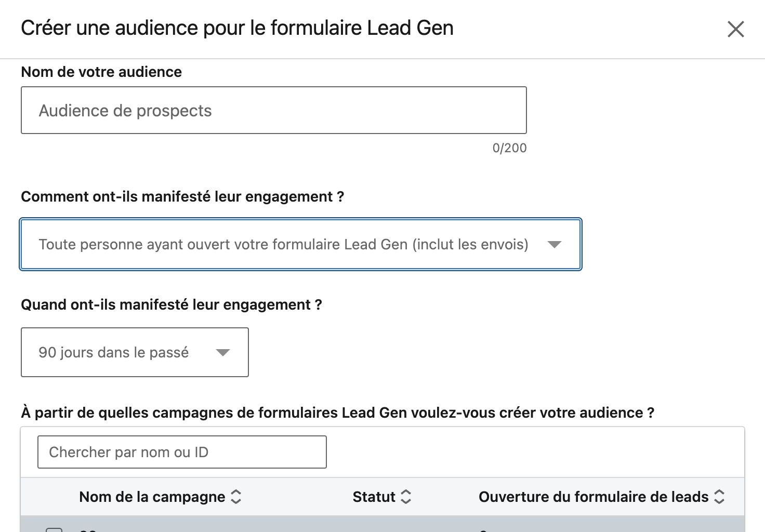Click the "Chercher par nom ou ID" search box
The height and width of the screenshot is (532, 765).
[x=182, y=452]
